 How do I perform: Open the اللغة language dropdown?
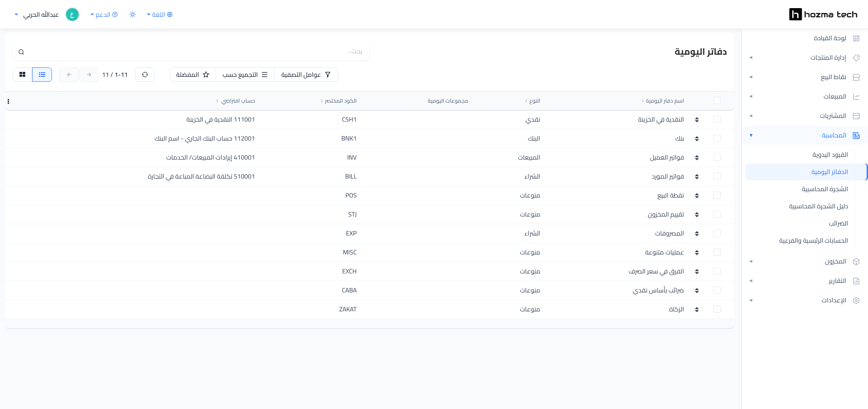click(160, 14)
